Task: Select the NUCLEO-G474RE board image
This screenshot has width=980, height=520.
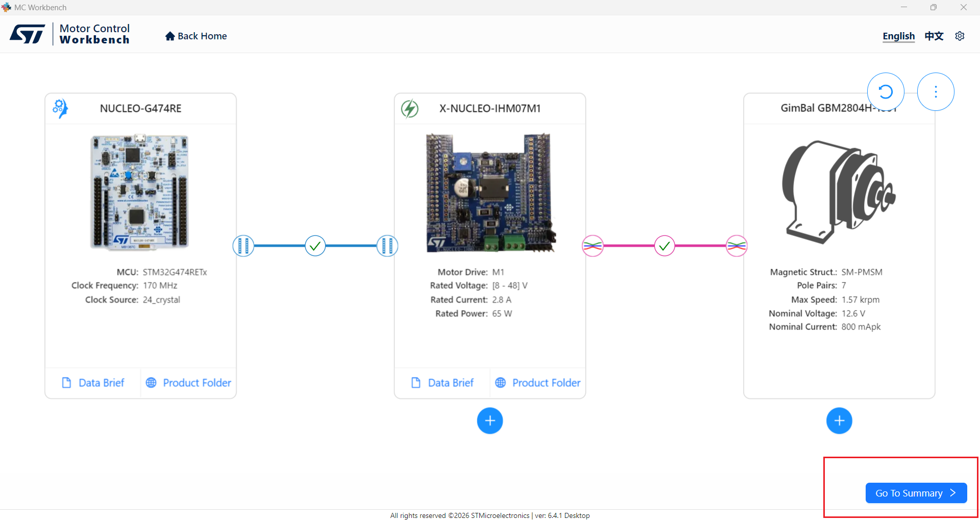Action: (x=139, y=193)
